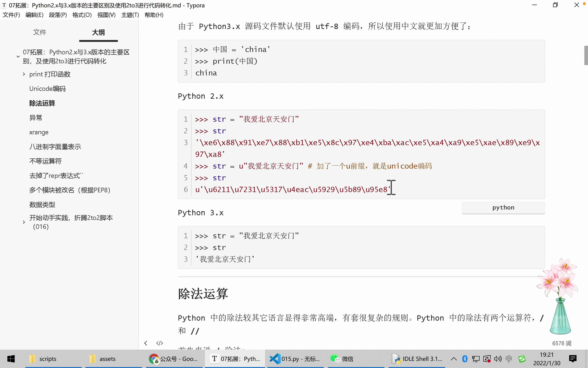Open the 段落(P) menu
This screenshot has height=368, width=588.
click(x=58, y=15)
